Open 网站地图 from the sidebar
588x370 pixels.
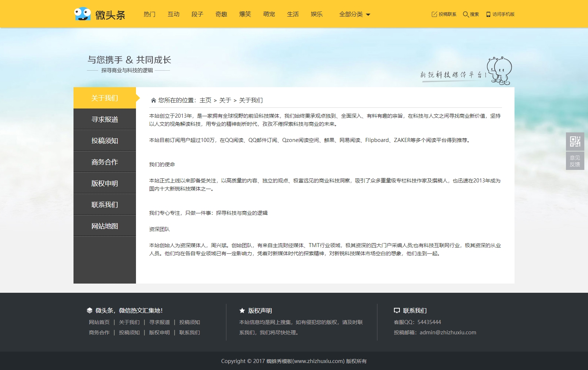105,226
